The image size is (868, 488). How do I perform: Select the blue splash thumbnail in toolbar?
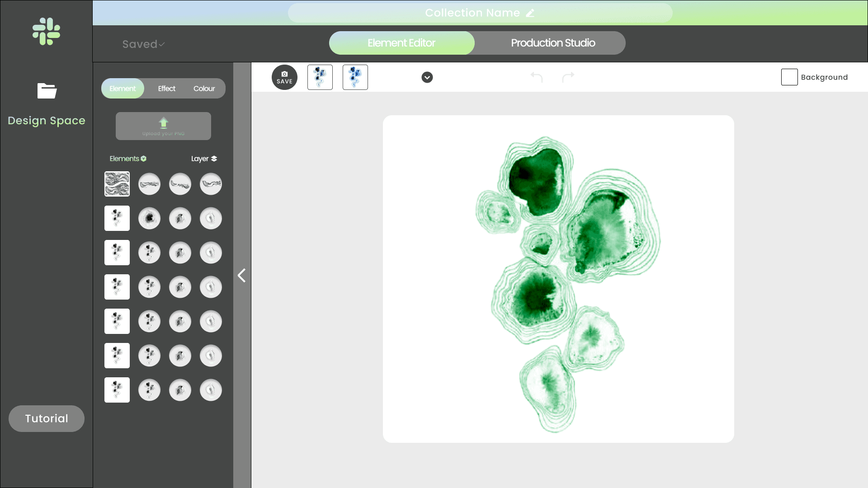coord(355,77)
